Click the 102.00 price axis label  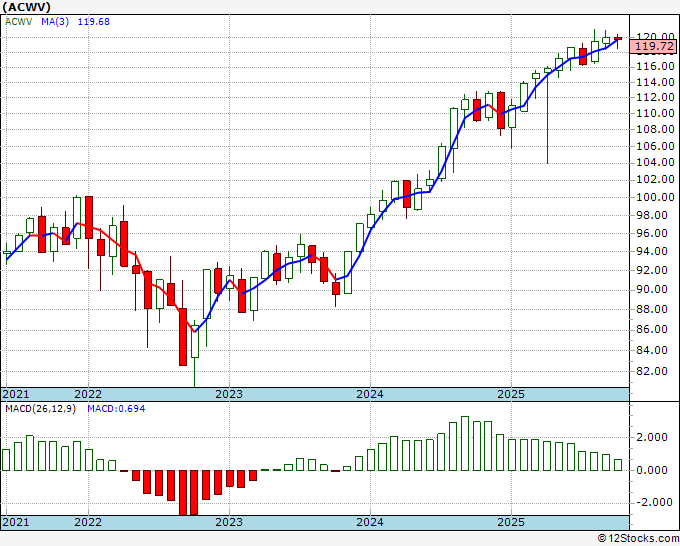[x=655, y=180]
